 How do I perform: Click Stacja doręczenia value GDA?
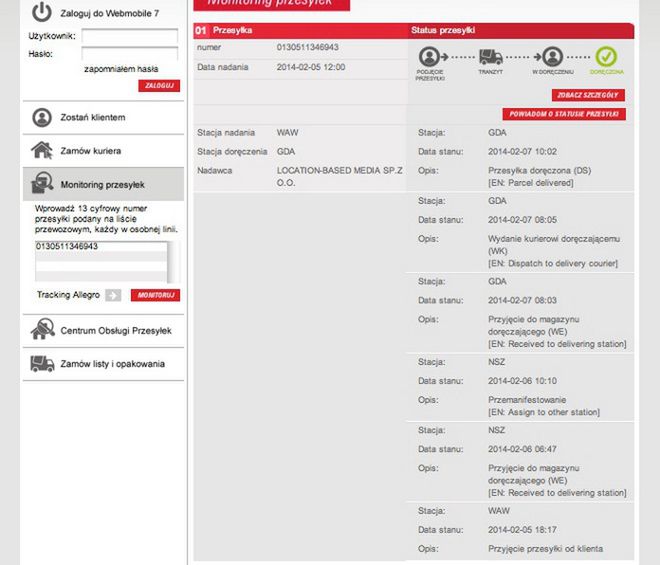[286, 152]
